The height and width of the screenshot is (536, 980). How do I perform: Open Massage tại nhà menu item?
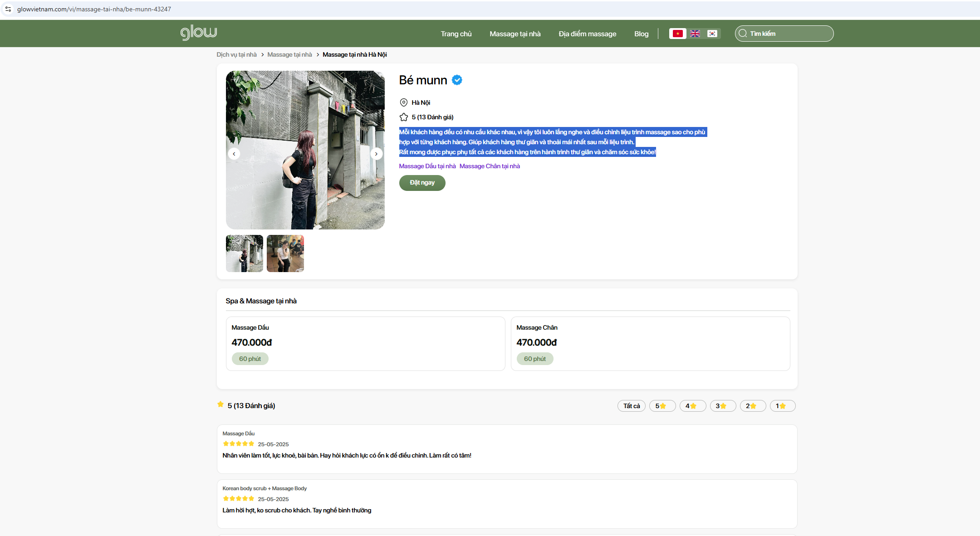click(x=515, y=34)
